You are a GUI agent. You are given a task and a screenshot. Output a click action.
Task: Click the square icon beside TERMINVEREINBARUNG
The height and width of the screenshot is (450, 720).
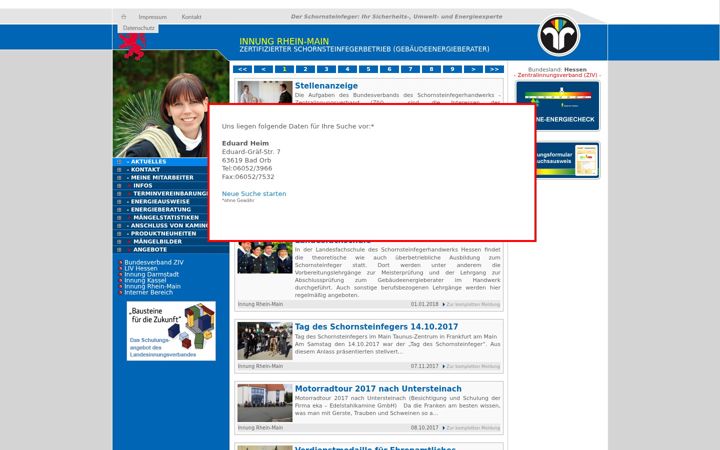pyautogui.click(x=119, y=194)
